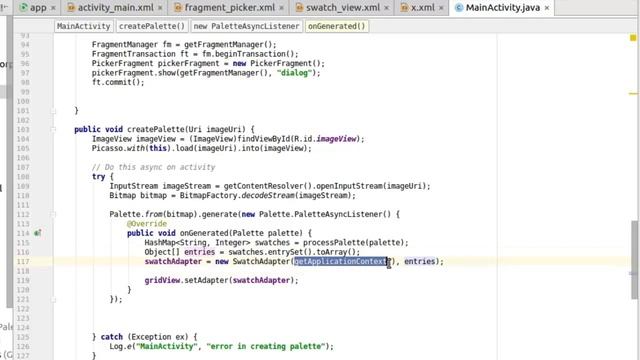Close the app tab

point(53,8)
